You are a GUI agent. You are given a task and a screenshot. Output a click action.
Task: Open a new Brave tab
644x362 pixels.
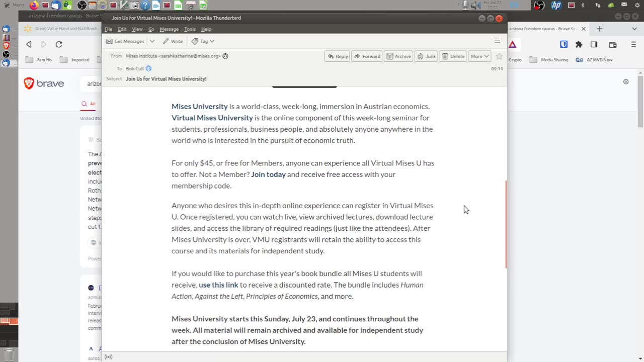(599, 29)
